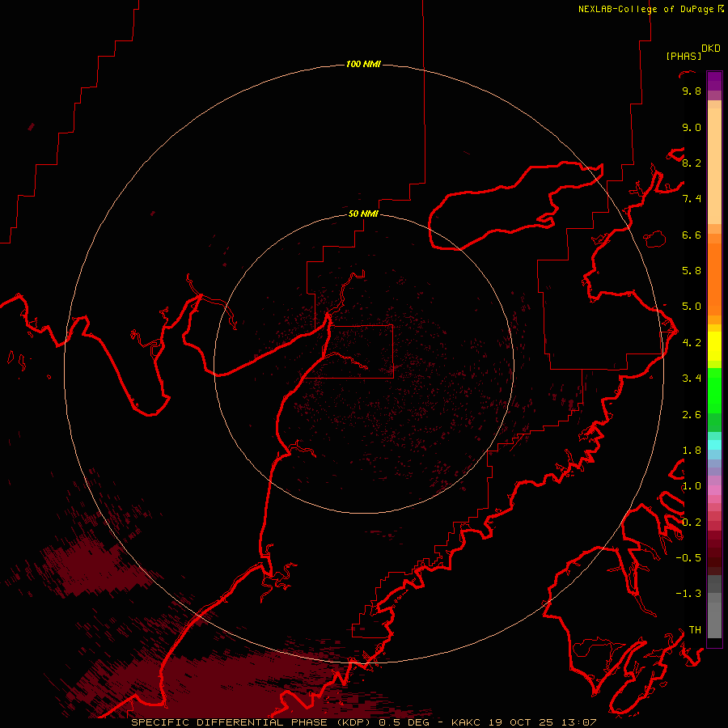Click the 100 NMI range ring label

(363, 64)
